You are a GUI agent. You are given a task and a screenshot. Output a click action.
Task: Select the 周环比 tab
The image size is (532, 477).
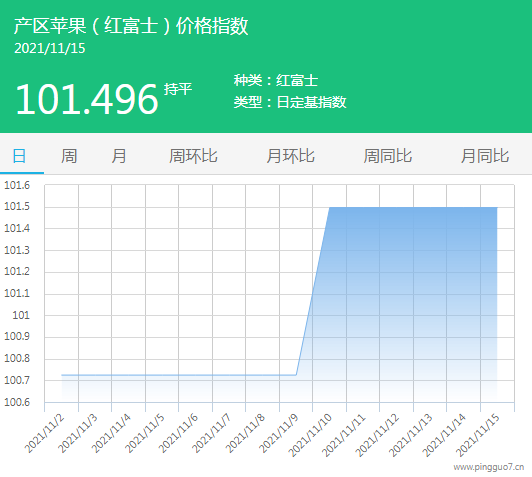[x=193, y=156]
